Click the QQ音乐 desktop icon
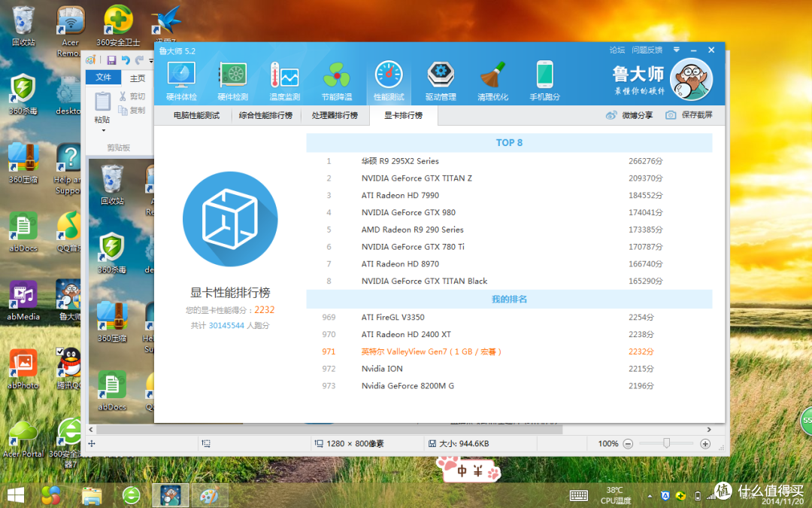The image size is (812, 508). click(x=69, y=233)
